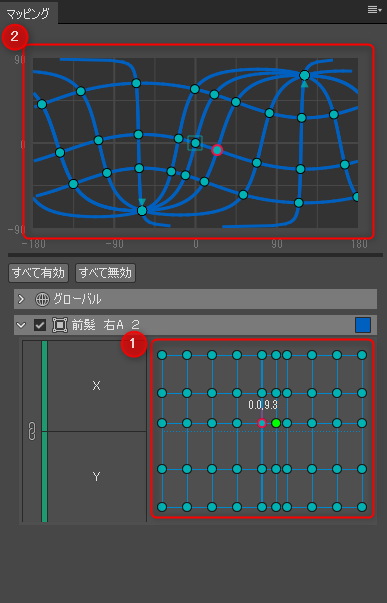Click the すべて無効 button

click(105, 273)
